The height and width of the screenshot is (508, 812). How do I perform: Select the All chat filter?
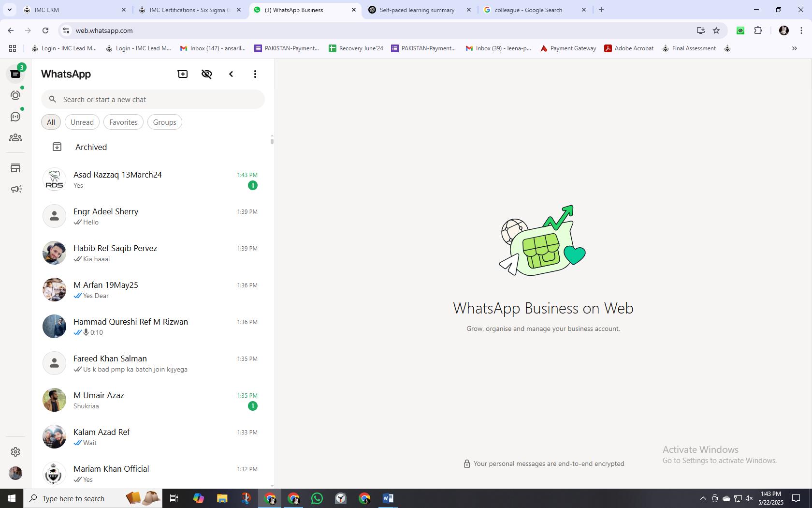[x=51, y=122]
